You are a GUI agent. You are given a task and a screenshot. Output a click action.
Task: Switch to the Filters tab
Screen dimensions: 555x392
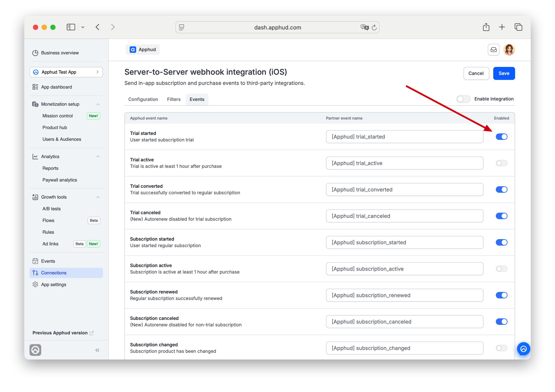174,99
